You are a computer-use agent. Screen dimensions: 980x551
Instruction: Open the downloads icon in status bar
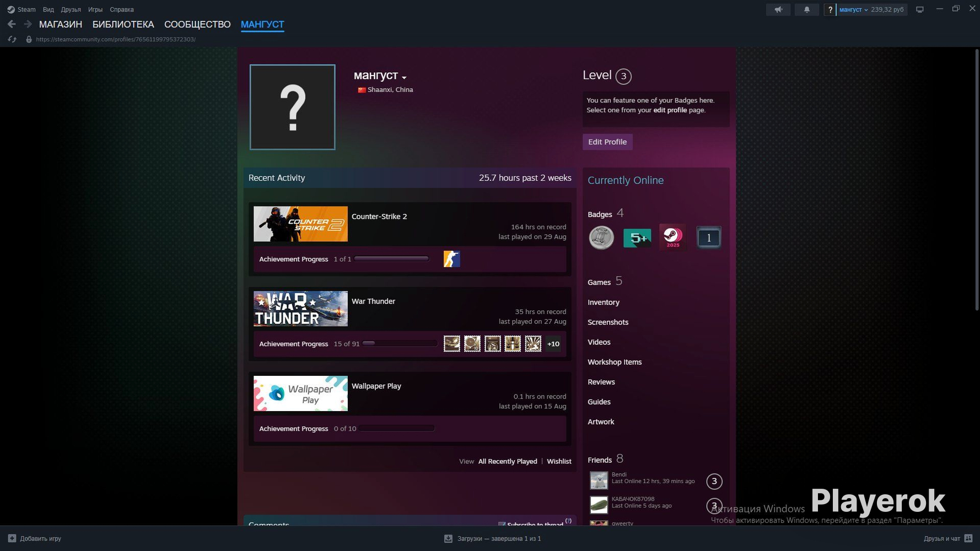tap(448, 538)
